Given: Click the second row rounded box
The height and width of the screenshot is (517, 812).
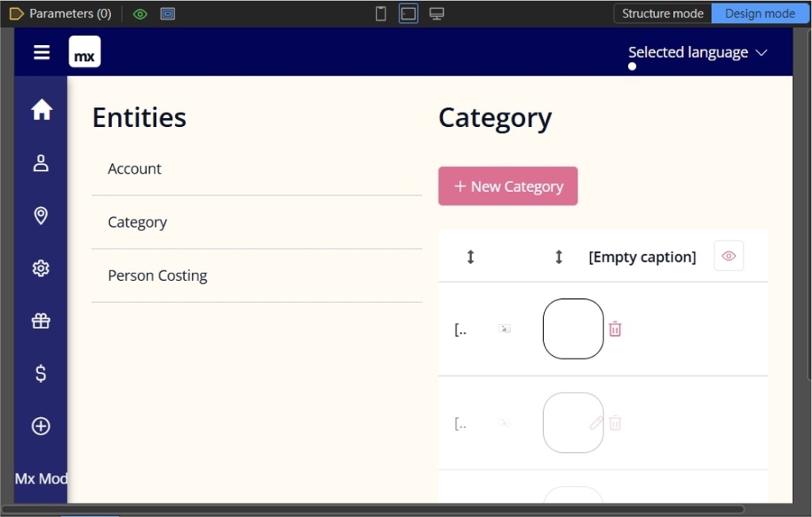Looking at the screenshot, I should point(573,423).
